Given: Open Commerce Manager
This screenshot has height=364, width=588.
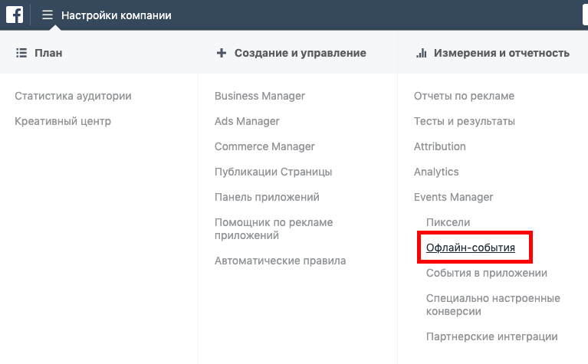Looking at the screenshot, I should [264, 146].
